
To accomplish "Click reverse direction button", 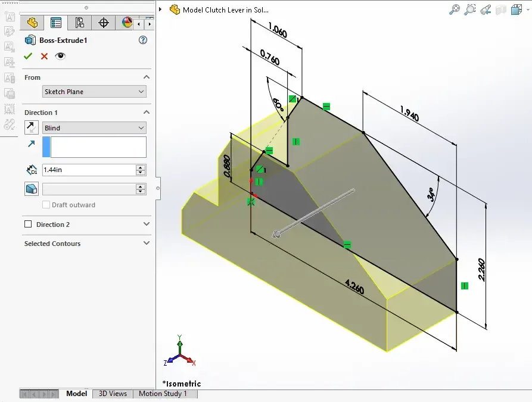I will [x=31, y=127].
